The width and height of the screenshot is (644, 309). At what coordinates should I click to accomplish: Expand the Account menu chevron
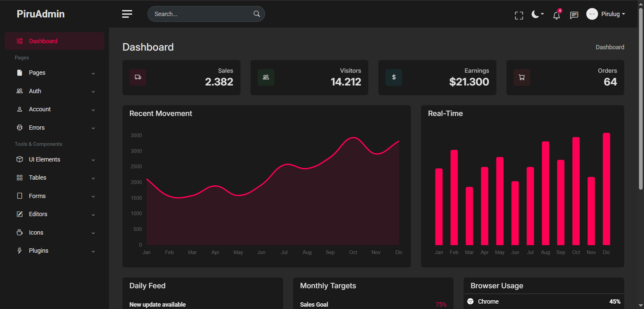[93, 110]
